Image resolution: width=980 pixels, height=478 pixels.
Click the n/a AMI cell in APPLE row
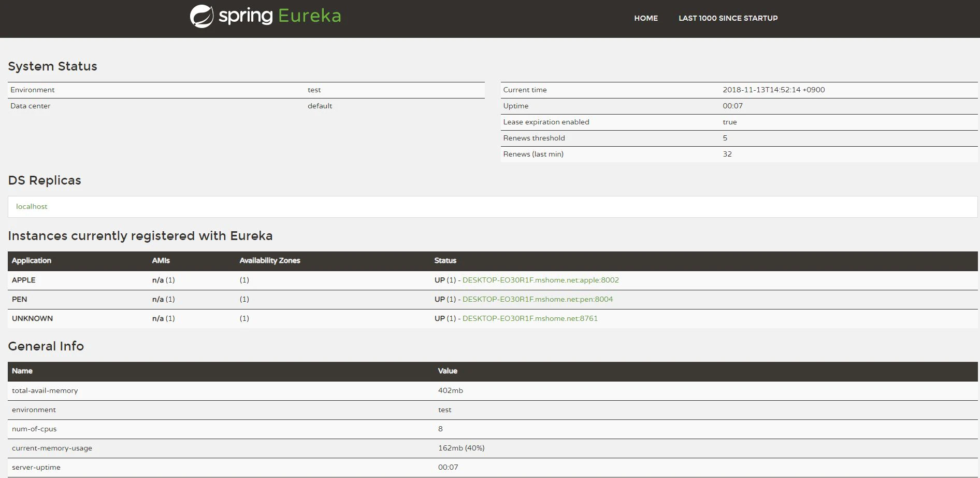[163, 280]
